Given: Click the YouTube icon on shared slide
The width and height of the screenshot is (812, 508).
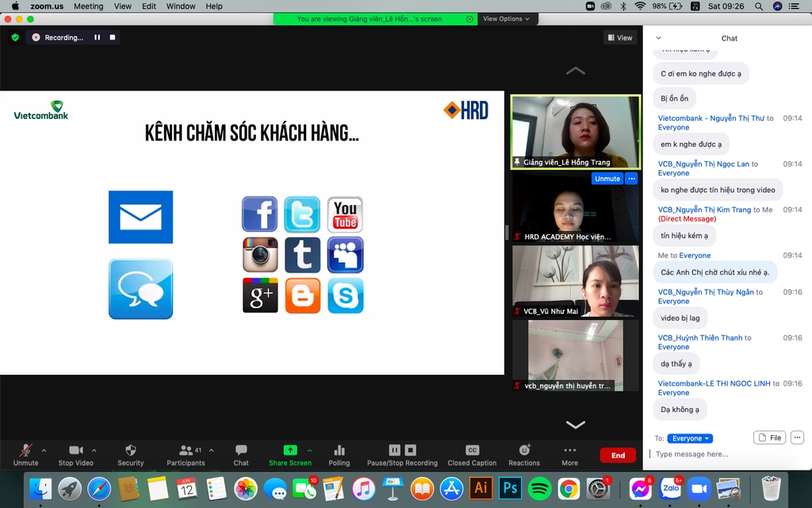Looking at the screenshot, I should (346, 214).
